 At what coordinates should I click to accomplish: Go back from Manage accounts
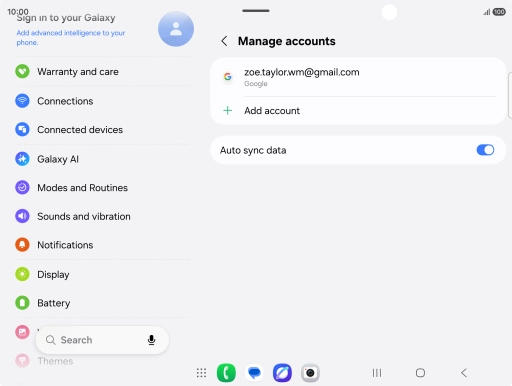coord(224,41)
